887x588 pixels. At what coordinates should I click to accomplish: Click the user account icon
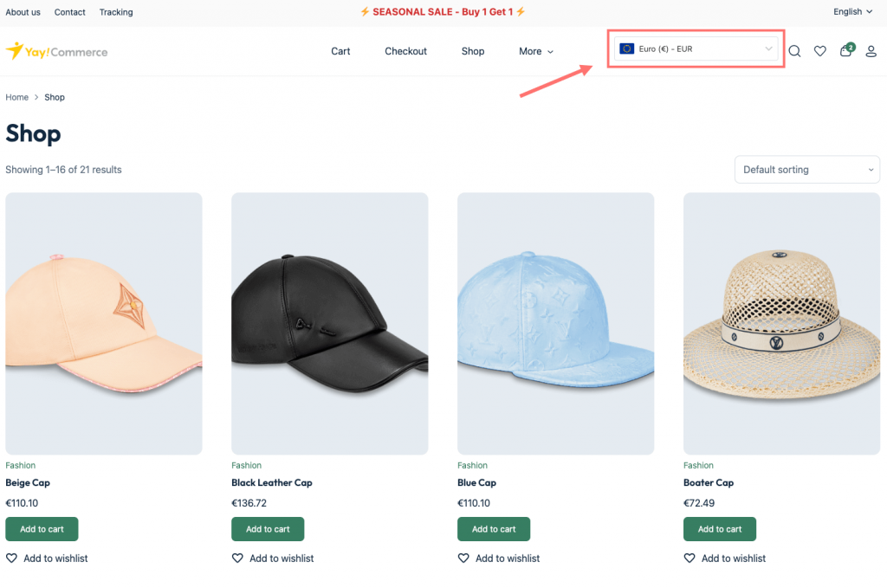point(871,52)
